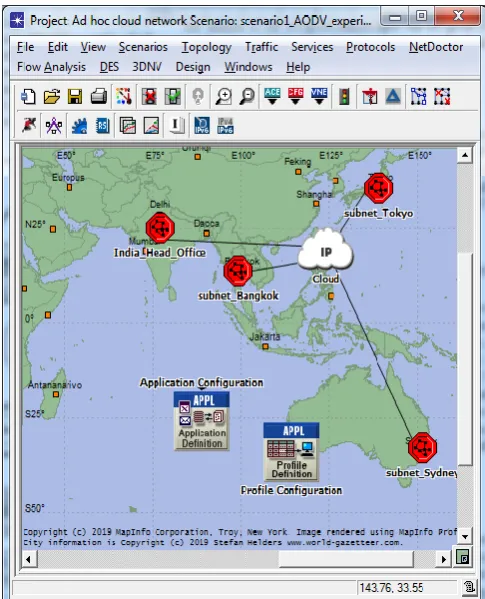Click the NetDoctor red medical icon
This screenshot has width=485, height=599.
tap(370, 97)
